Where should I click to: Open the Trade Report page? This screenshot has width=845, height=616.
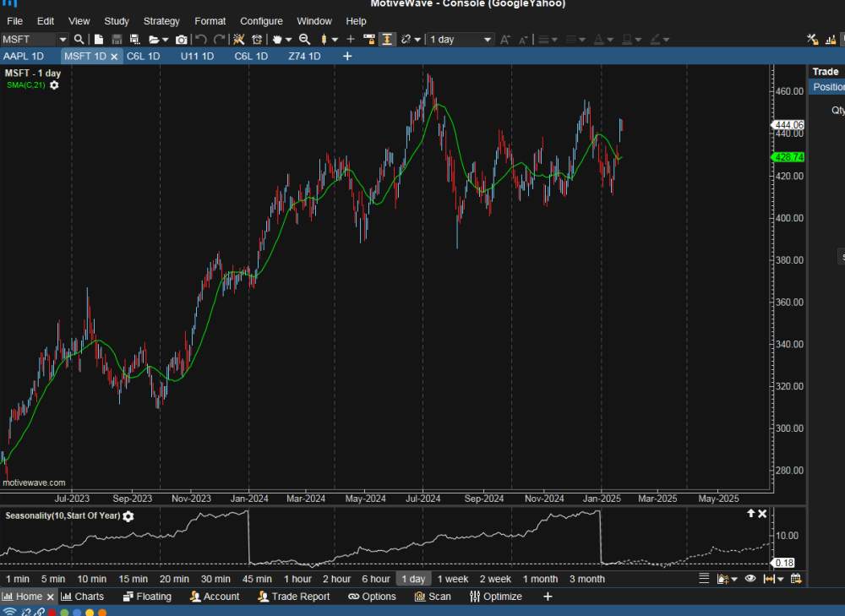tap(293, 597)
